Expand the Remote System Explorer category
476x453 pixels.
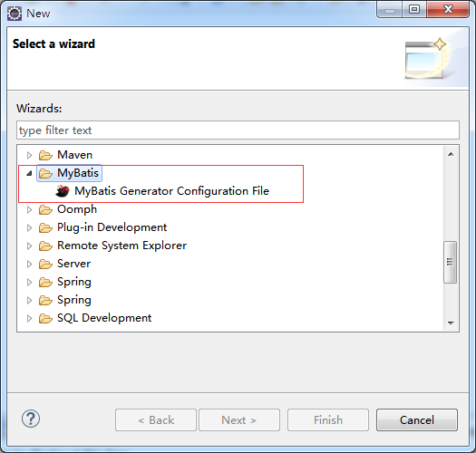[x=29, y=246]
